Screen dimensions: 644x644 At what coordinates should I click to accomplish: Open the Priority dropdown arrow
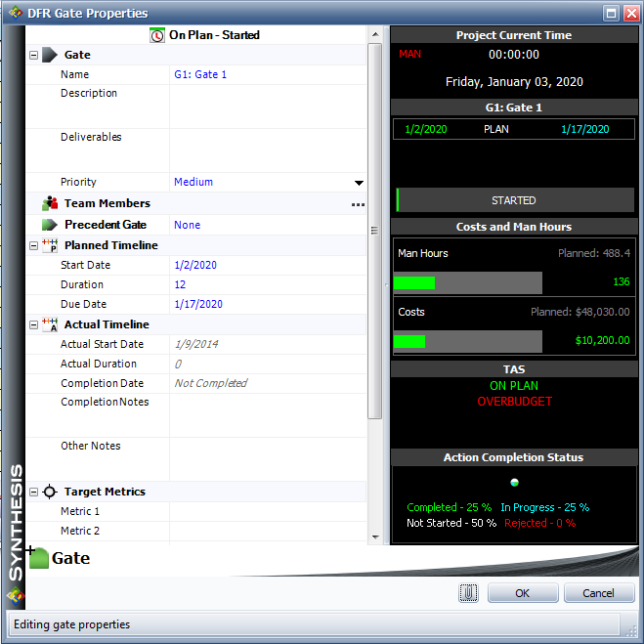(x=359, y=183)
